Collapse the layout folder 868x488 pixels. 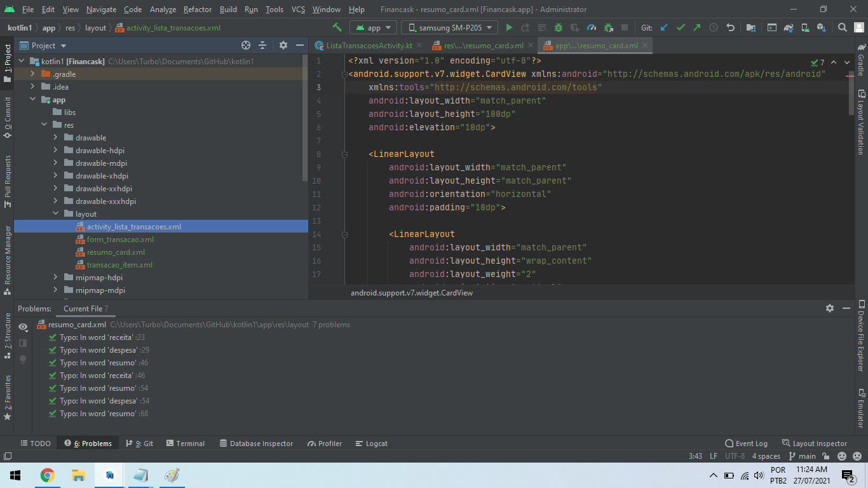pos(55,214)
